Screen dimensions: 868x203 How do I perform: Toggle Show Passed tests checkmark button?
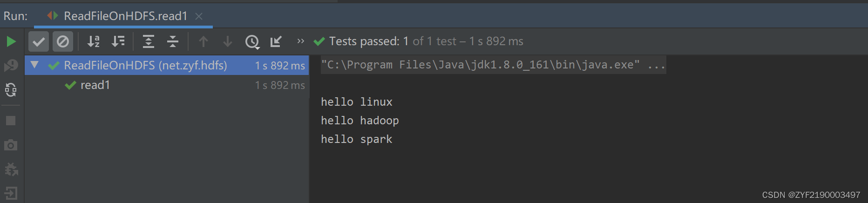(39, 42)
